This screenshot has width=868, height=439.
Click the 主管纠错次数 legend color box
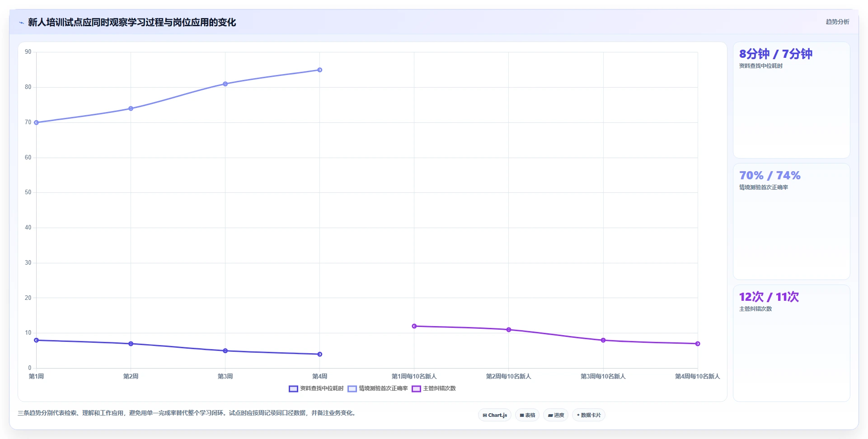[x=416, y=389]
